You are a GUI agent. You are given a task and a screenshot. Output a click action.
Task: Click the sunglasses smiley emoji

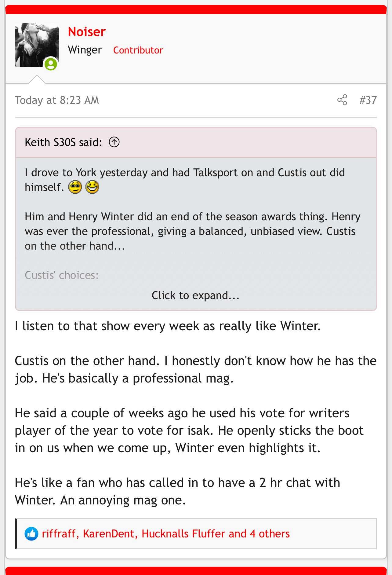click(x=75, y=187)
